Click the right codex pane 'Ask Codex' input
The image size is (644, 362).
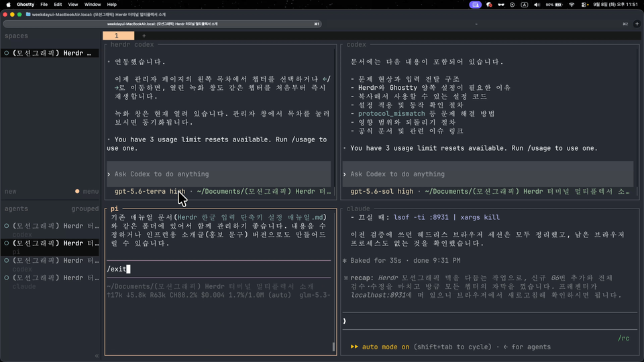coord(488,174)
